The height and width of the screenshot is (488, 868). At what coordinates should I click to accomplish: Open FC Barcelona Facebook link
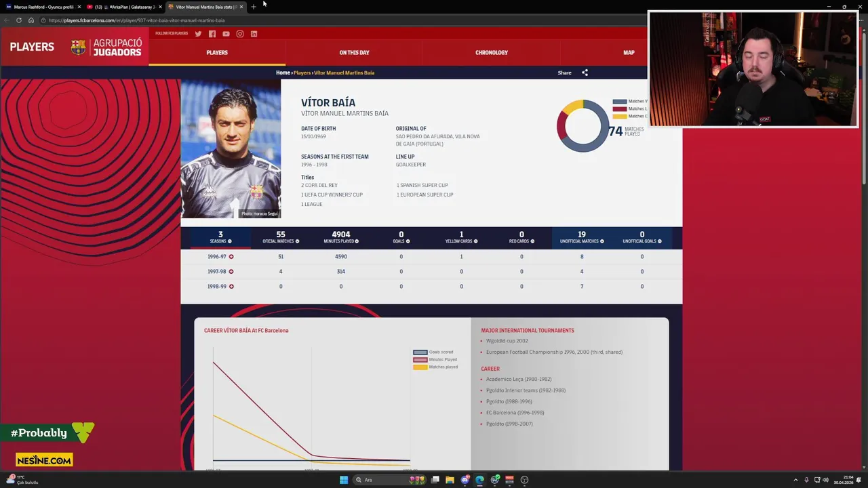[212, 34]
